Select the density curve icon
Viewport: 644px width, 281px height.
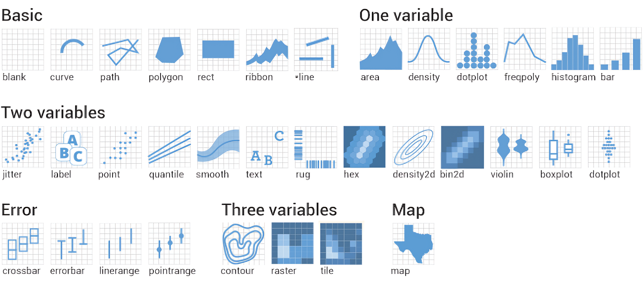click(429, 48)
